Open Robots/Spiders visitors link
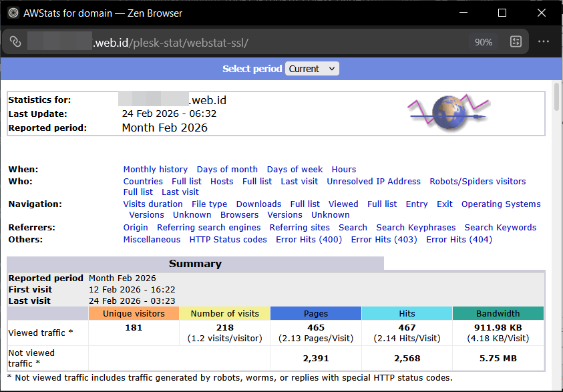The width and height of the screenshot is (563, 392). [478, 181]
